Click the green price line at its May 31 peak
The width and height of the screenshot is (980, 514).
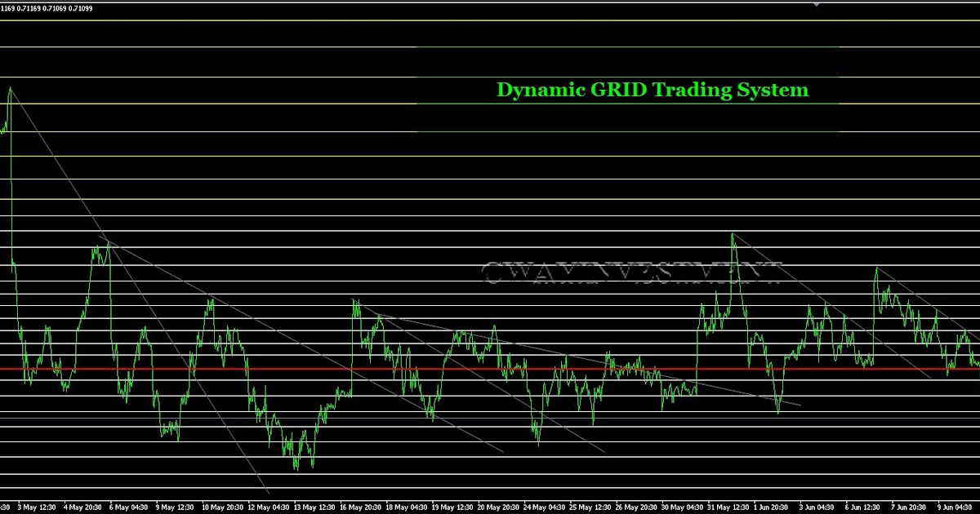pyautogui.click(x=733, y=235)
